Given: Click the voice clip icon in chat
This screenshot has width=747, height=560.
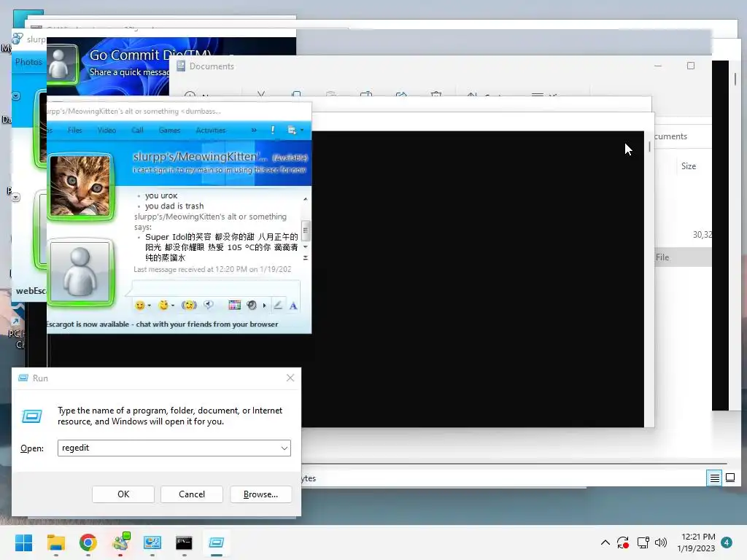Looking at the screenshot, I should click(208, 305).
